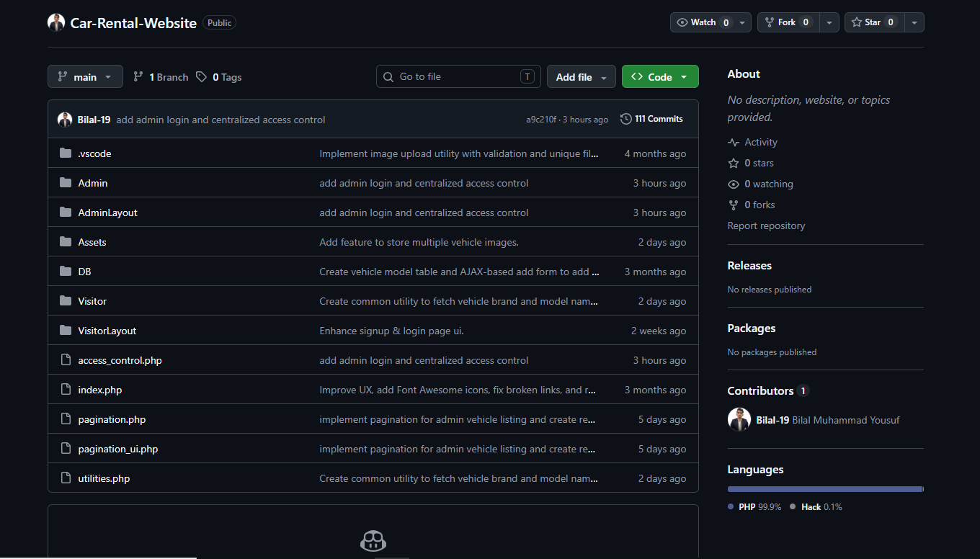Open the Car-Rental-Website repository title link
980x559 pixels.
click(x=133, y=23)
